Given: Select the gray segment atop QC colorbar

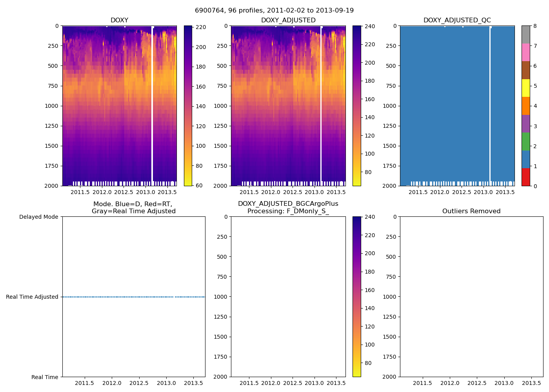Looking at the screenshot, I should [x=525, y=34].
